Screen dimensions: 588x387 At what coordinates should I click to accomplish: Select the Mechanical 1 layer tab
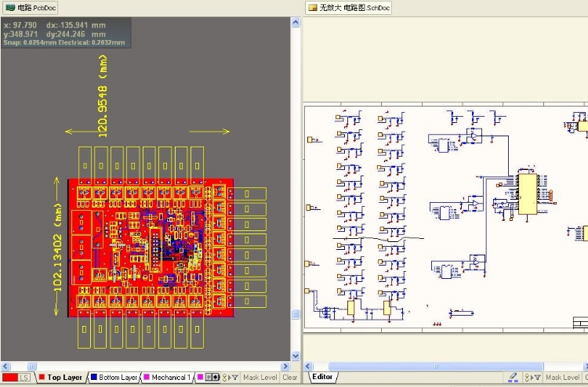pos(167,378)
